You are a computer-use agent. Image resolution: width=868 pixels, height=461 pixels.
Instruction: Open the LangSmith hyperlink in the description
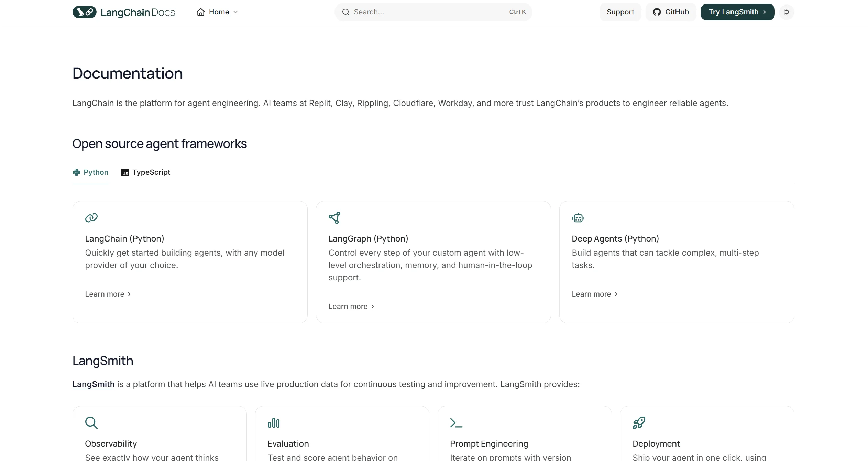(93, 384)
